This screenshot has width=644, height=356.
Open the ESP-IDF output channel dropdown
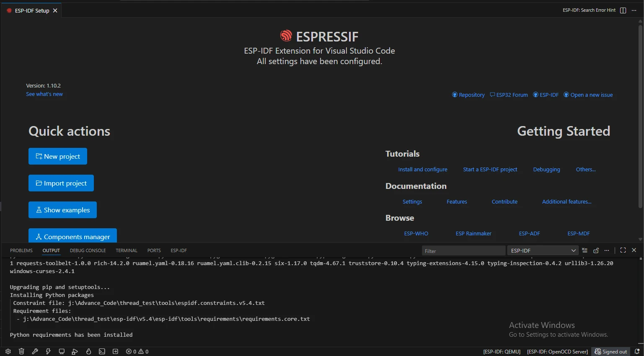click(543, 250)
